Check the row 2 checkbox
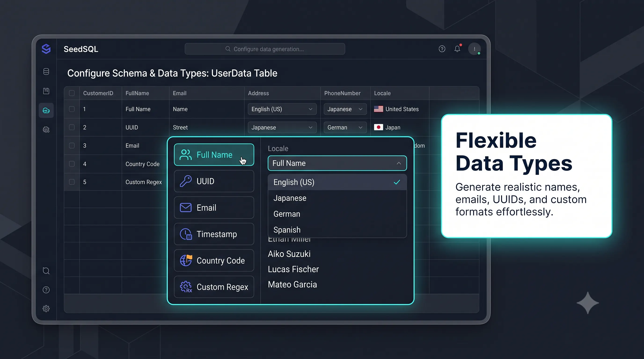This screenshot has width=644, height=359. click(72, 127)
